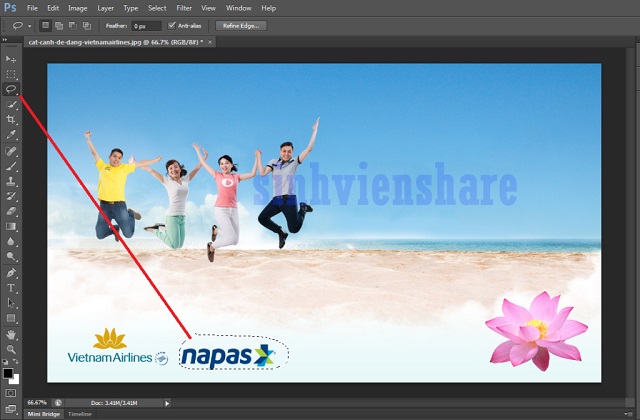Uncheck the Anti-alias checkbox
The image size is (640, 420).
171,25
